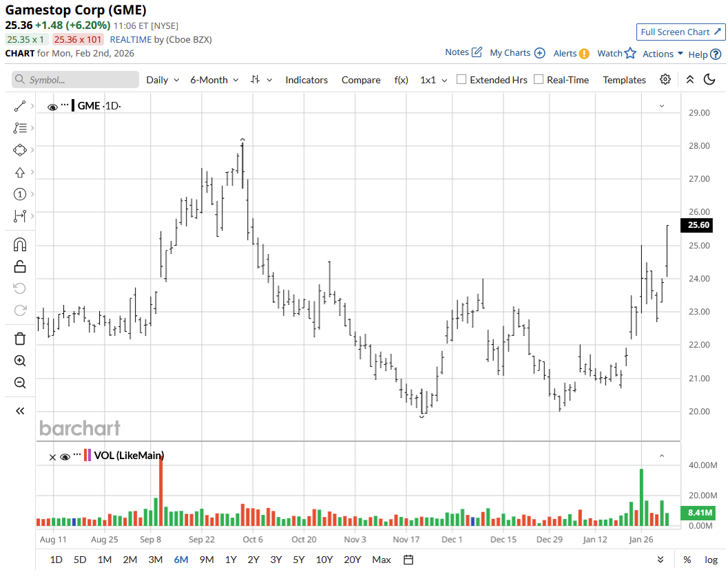Select the 3M time range
Image resolution: width=728 pixels, height=583 pixels.
pyautogui.click(x=155, y=560)
